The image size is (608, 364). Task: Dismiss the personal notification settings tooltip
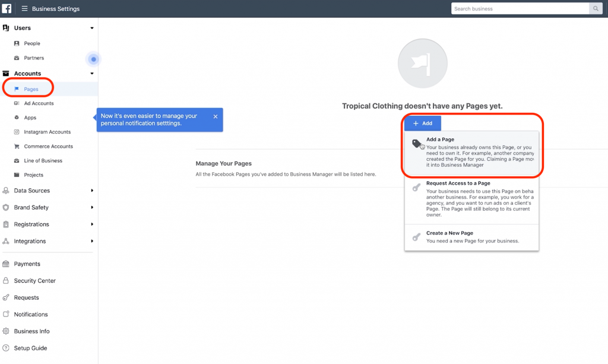(215, 116)
